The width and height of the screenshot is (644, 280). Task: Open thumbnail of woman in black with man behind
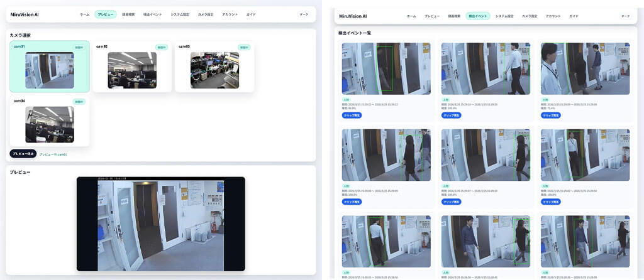(x=386, y=155)
